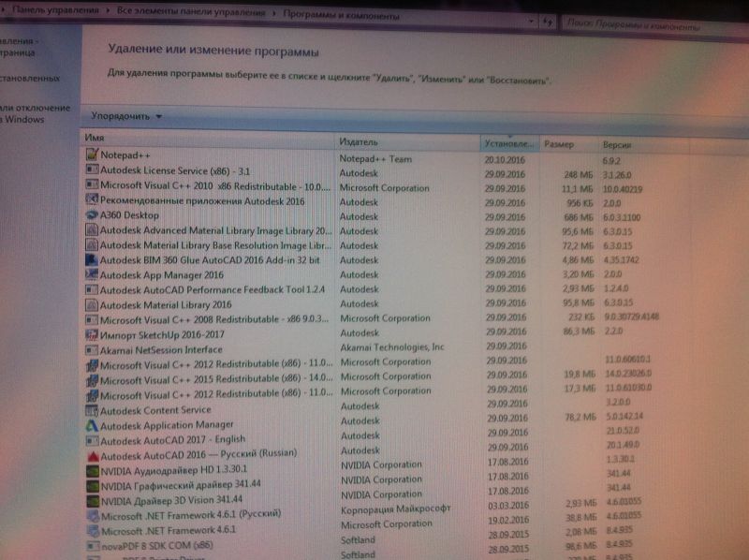Open the installed updates sidebar link
The width and height of the screenshot is (749, 560).
tap(30, 78)
